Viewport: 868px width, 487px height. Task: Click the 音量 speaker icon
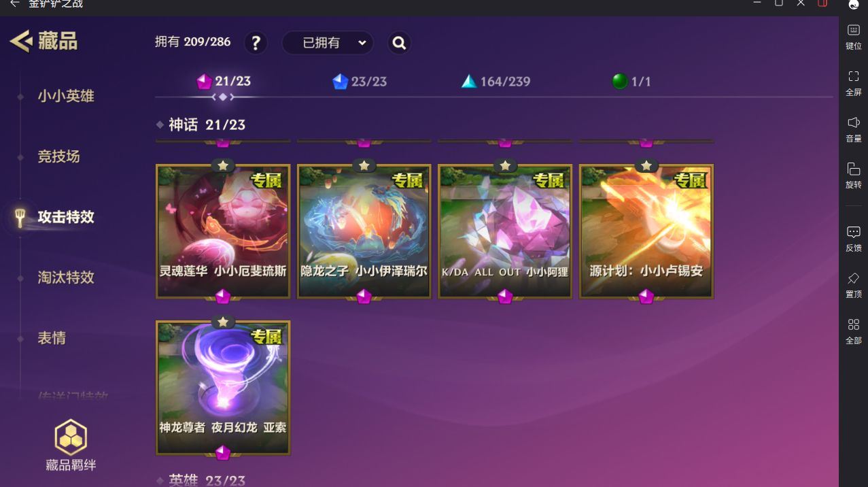pyautogui.click(x=854, y=123)
